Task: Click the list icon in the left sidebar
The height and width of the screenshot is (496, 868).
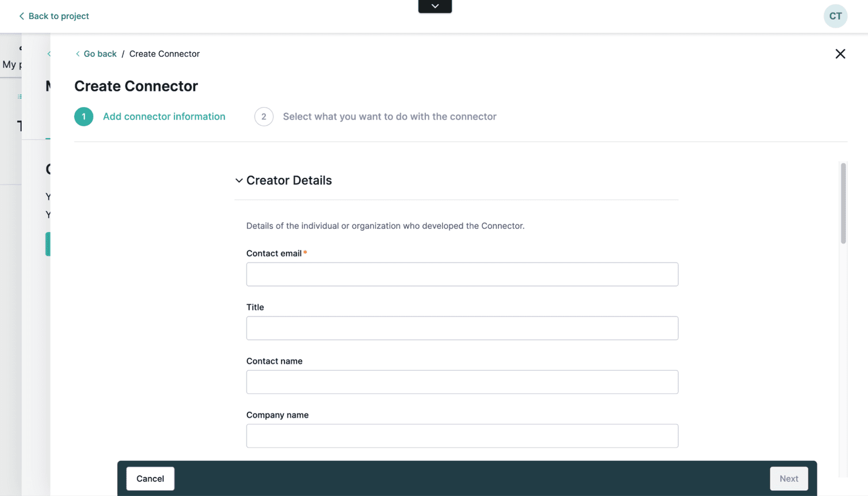Action: 19,97
